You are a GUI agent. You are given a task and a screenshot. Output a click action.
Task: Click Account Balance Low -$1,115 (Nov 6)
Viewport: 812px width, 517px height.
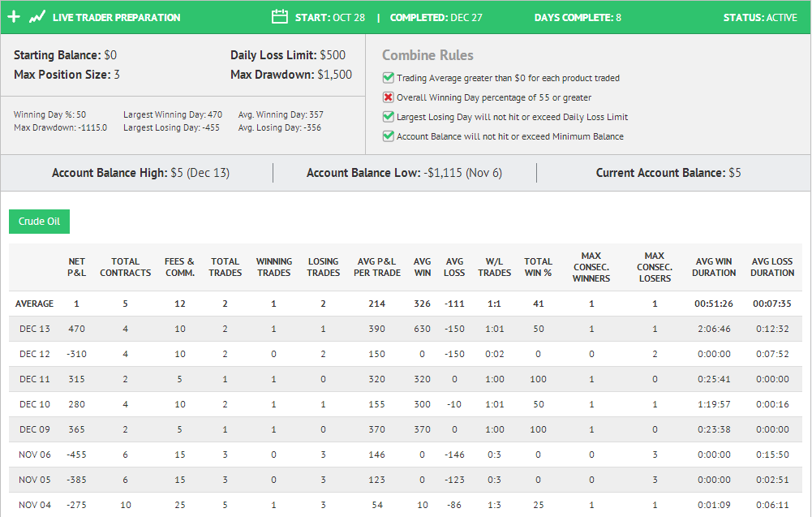[x=405, y=173]
